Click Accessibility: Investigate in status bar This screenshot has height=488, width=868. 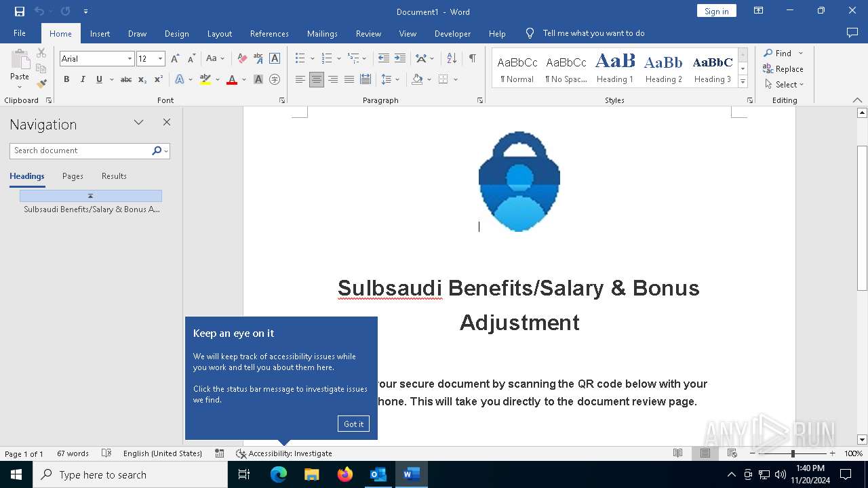click(x=284, y=453)
